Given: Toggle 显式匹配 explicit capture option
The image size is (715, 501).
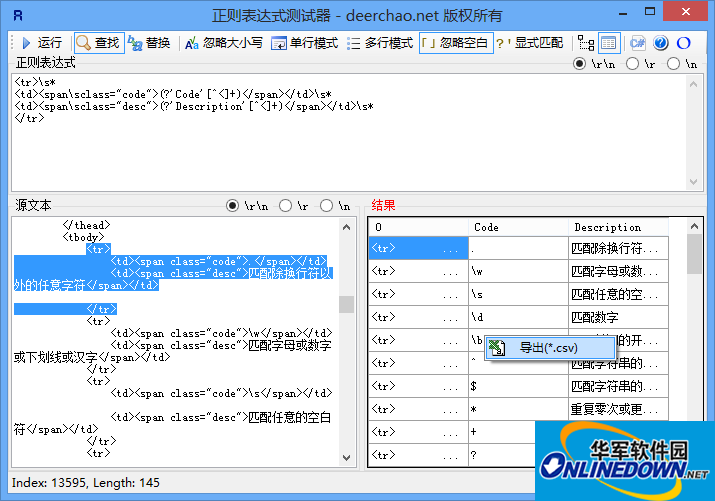Looking at the screenshot, I should click(x=530, y=43).
